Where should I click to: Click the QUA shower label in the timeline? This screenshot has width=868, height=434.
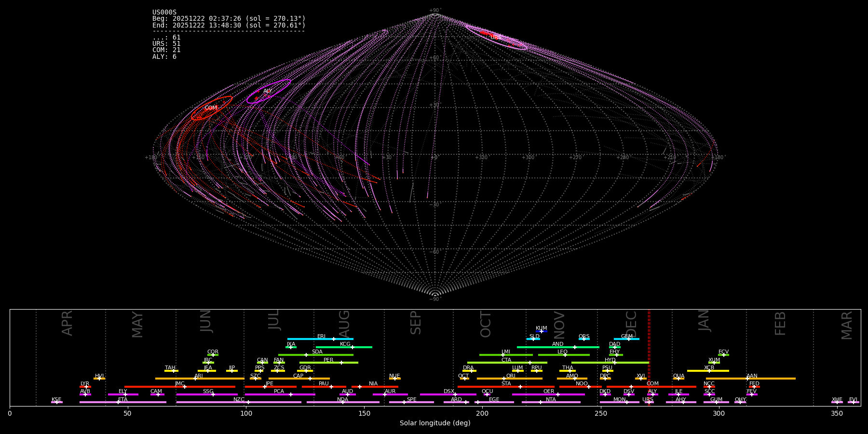[x=679, y=376]
